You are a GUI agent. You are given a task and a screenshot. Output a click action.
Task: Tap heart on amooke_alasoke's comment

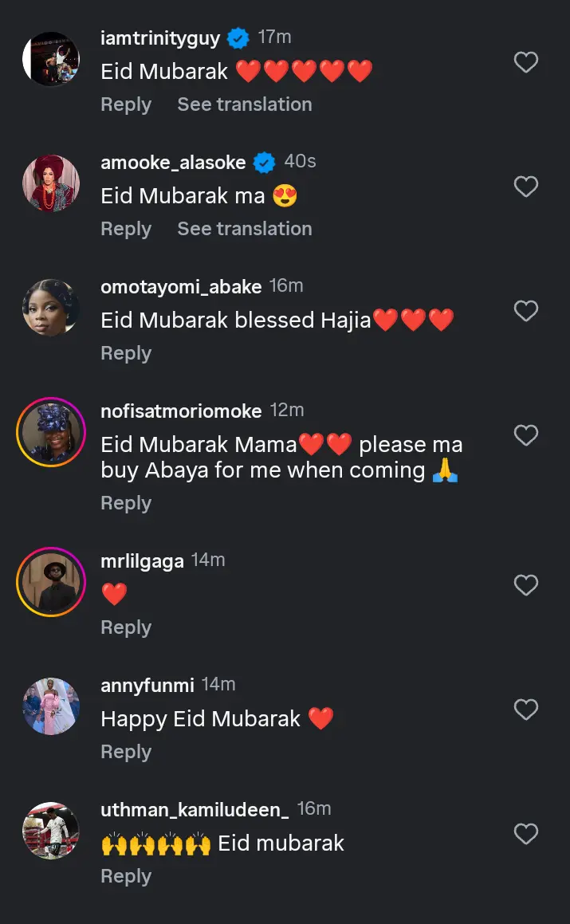(x=525, y=187)
